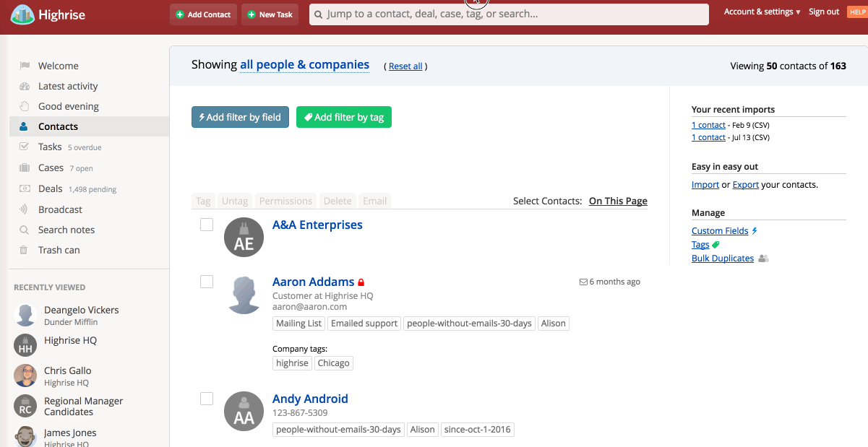
Task: Click the lock icon beside Aaron Addams
Action: [361, 282]
